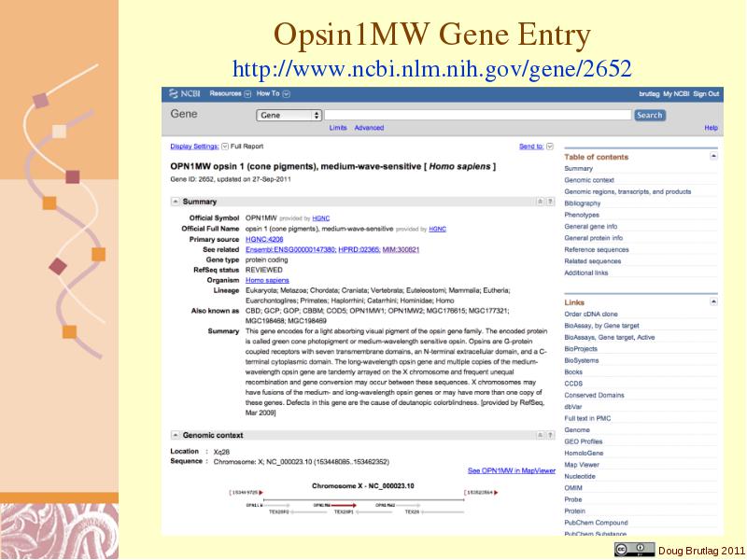Open the Display Settings link
Viewport: 747px width, 560px height.
click(194, 147)
